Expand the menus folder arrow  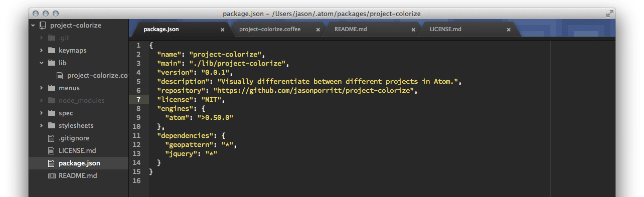[x=42, y=88]
